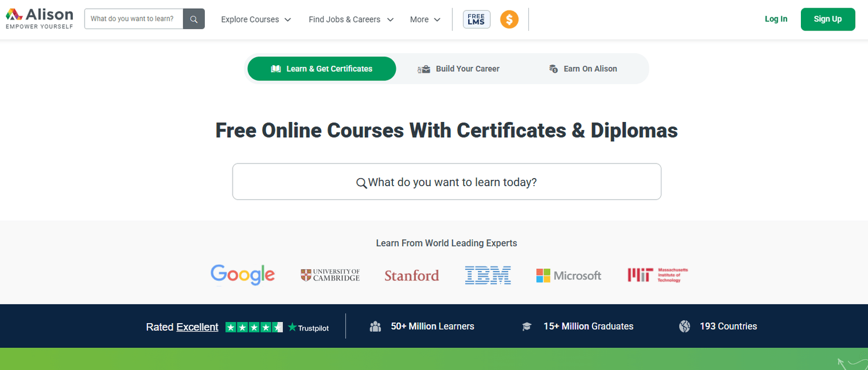Click the MIT logo
The image size is (868, 370).
click(x=657, y=275)
